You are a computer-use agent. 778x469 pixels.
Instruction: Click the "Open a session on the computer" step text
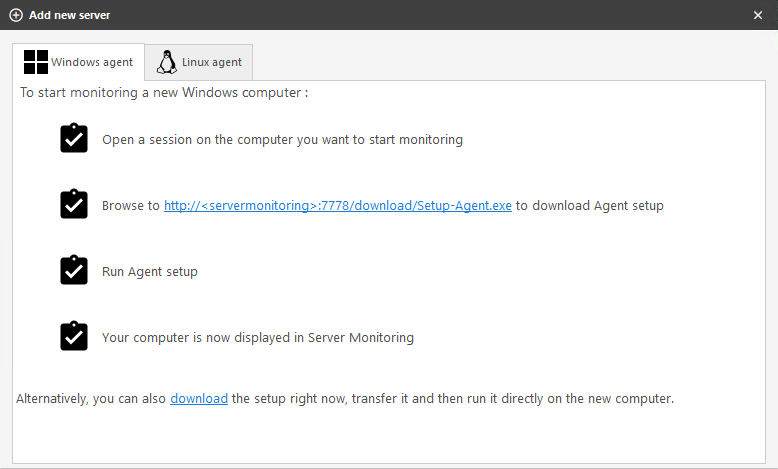[282, 140]
